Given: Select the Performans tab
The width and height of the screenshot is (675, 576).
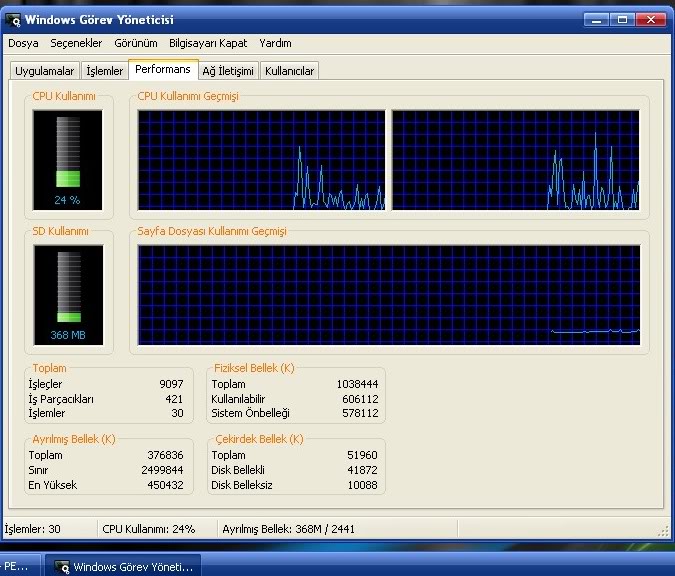Looking at the screenshot, I should (163, 69).
